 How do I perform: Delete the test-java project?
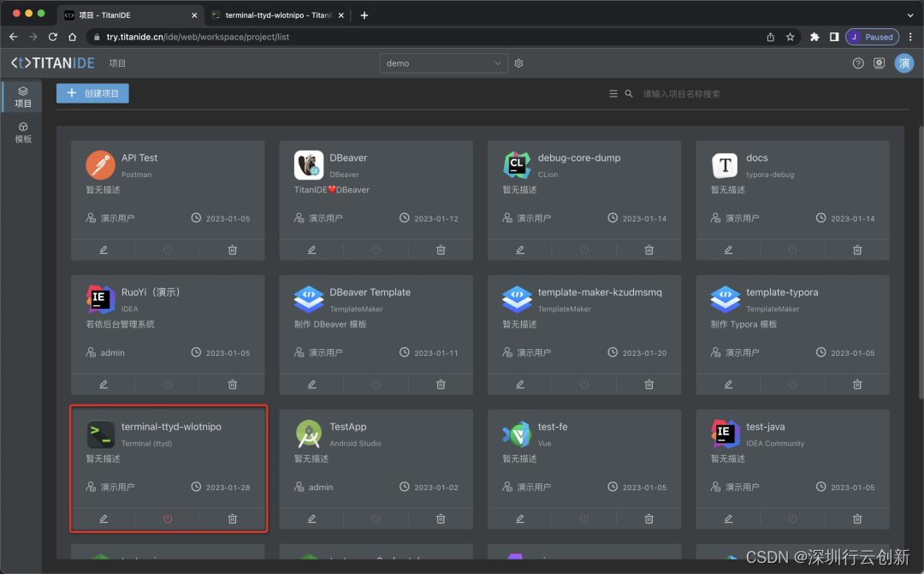click(x=856, y=518)
